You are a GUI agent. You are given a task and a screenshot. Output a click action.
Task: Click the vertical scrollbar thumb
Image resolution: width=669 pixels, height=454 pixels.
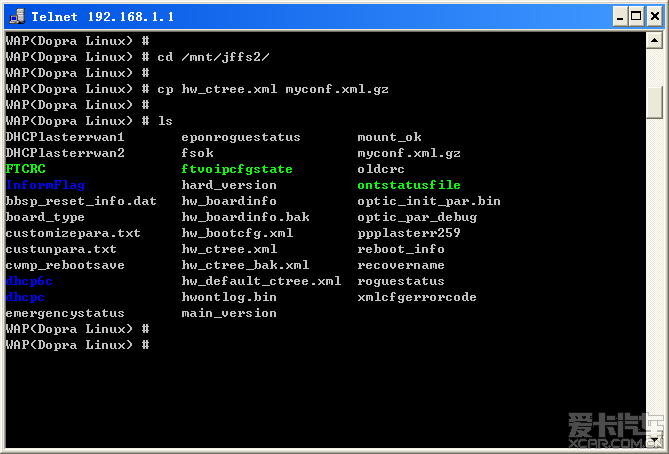pos(654,102)
